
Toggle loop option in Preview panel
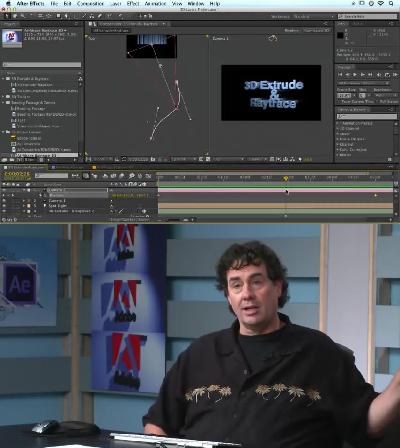(x=387, y=75)
